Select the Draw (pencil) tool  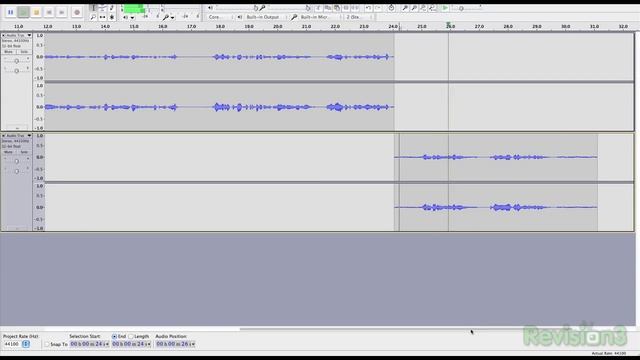tap(112, 8)
